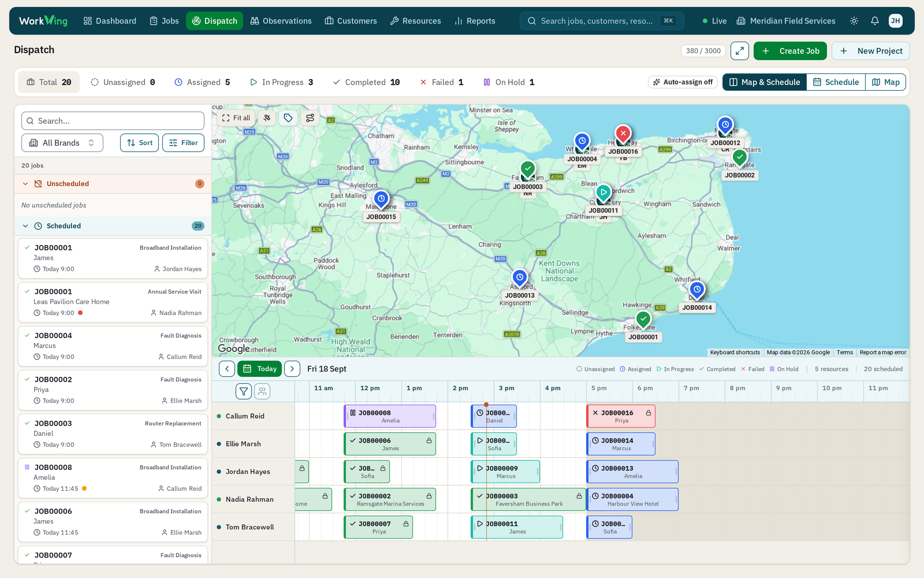The width and height of the screenshot is (924, 578).
Task: Click the job list Search field
Action: pyautogui.click(x=113, y=121)
